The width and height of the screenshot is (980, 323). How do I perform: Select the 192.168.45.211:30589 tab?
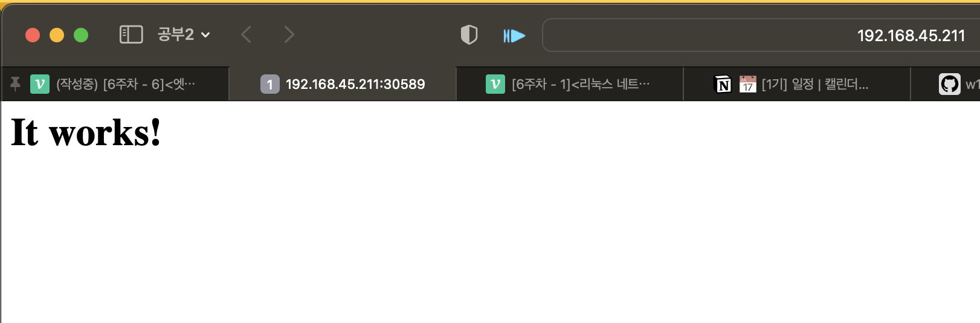tap(343, 84)
